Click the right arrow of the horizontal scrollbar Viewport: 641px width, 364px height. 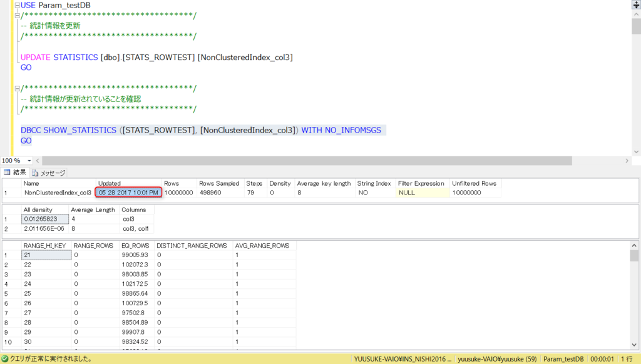tap(627, 161)
